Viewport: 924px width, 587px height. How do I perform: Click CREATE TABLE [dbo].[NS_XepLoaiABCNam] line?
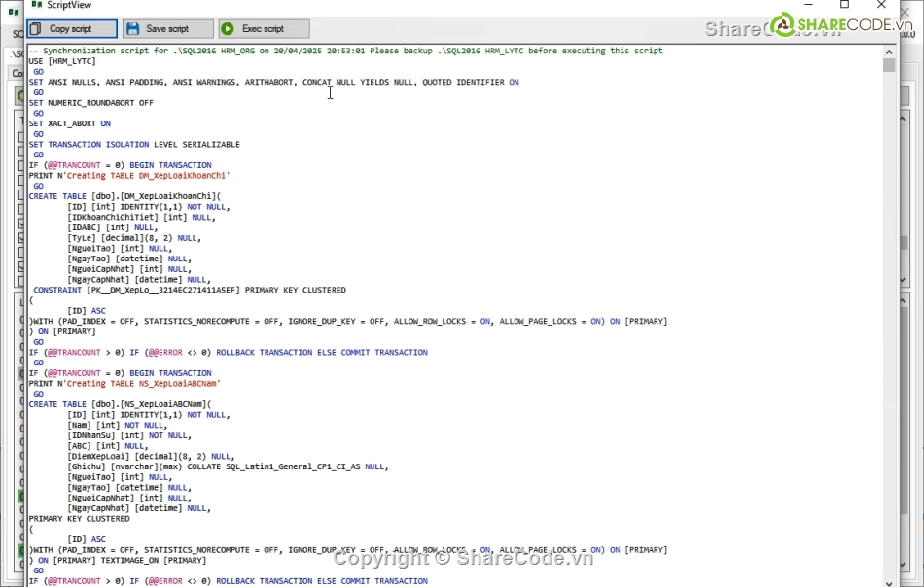(121, 404)
